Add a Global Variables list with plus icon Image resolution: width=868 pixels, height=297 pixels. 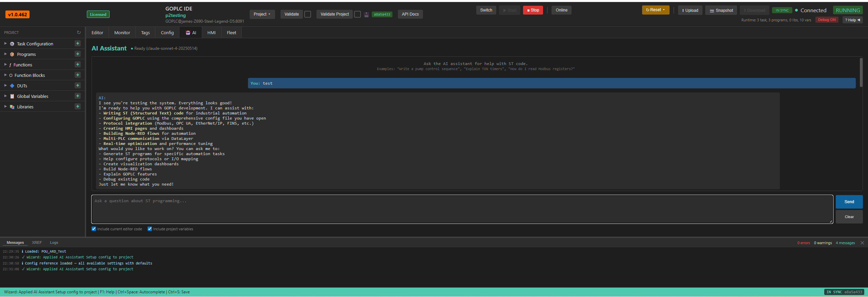(x=78, y=96)
